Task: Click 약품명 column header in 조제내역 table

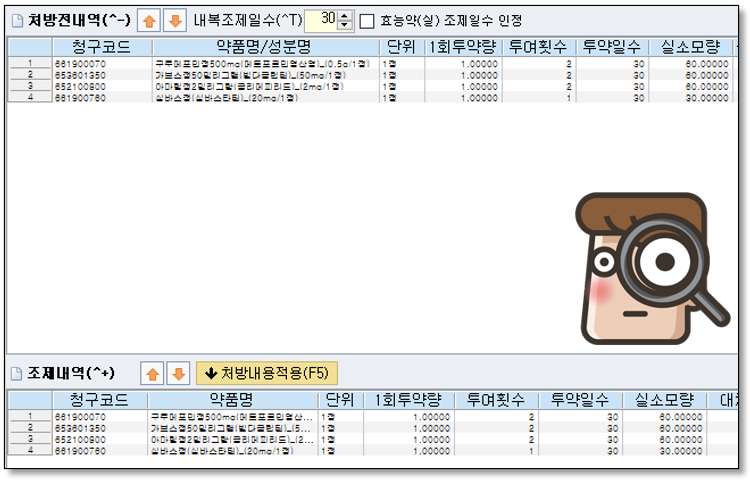Action: [231, 399]
